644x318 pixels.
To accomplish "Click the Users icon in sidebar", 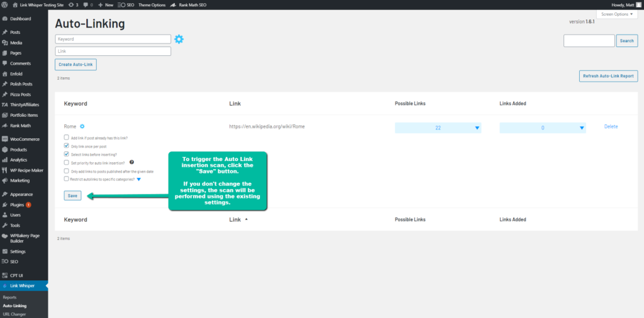I will click(4, 215).
